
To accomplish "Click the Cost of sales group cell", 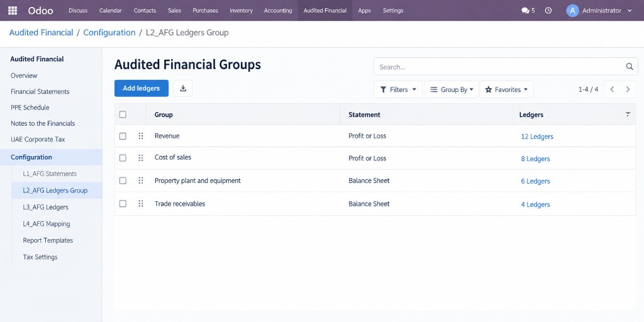I will click(172, 157).
